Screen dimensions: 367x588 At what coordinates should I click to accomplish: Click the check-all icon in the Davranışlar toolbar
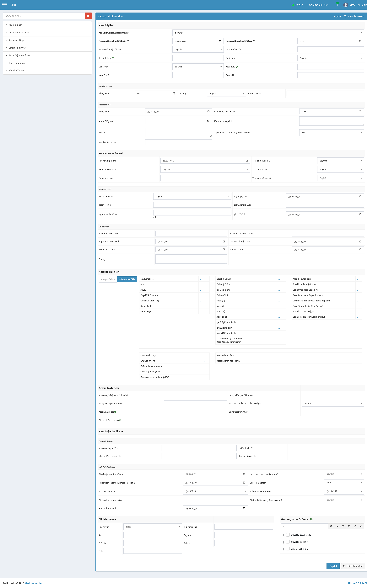point(343,526)
